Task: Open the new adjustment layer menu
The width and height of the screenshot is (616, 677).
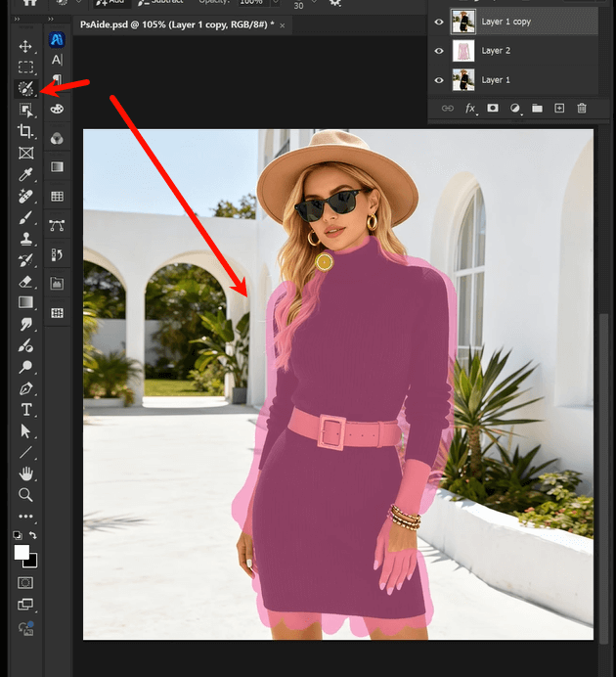Action: (514, 108)
